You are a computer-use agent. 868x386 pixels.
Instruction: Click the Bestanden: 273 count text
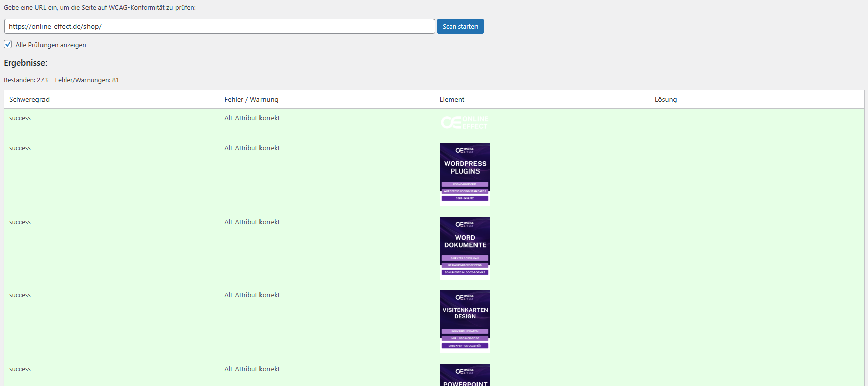(25, 80)
